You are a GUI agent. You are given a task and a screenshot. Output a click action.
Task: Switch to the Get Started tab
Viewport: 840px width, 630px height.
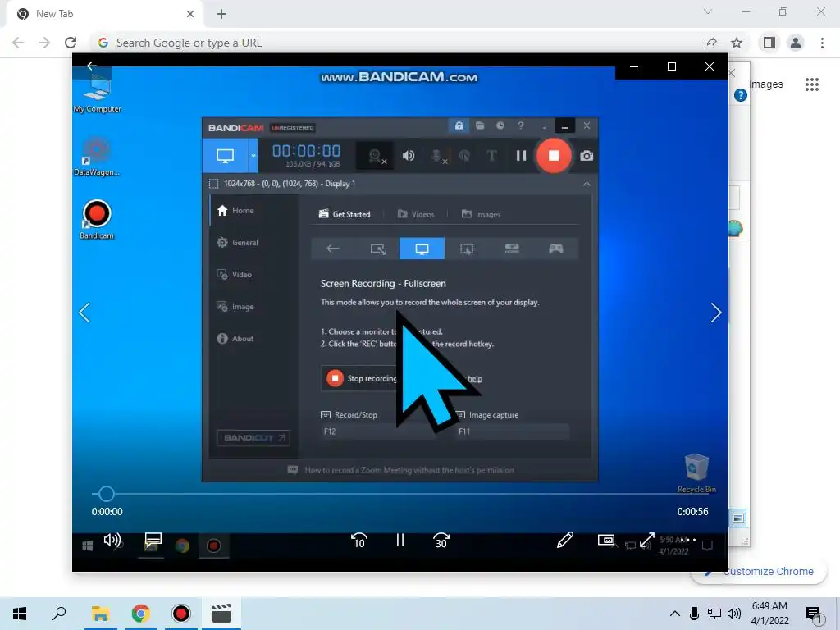click(x=345, y=214)
